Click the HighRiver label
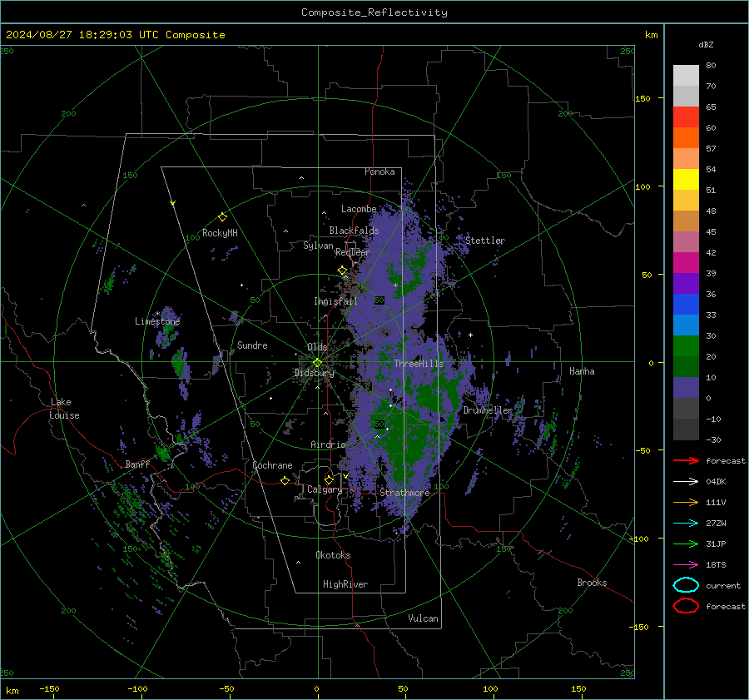 point(345,584)
